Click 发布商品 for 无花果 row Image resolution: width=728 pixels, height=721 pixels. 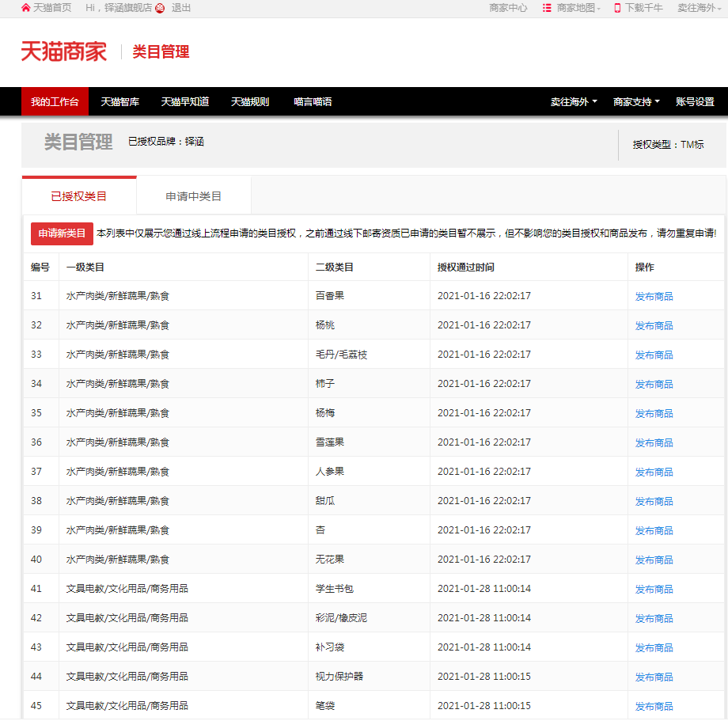point(654,560)
